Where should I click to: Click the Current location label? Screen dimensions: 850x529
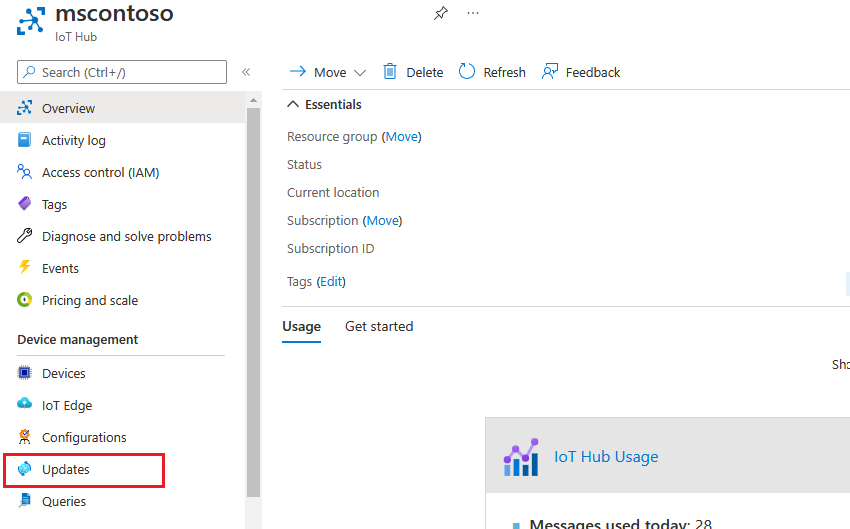tap(333, 192)
